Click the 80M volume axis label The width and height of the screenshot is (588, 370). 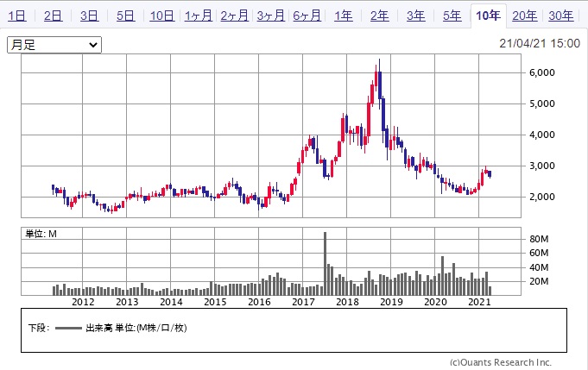pos(539,239)
